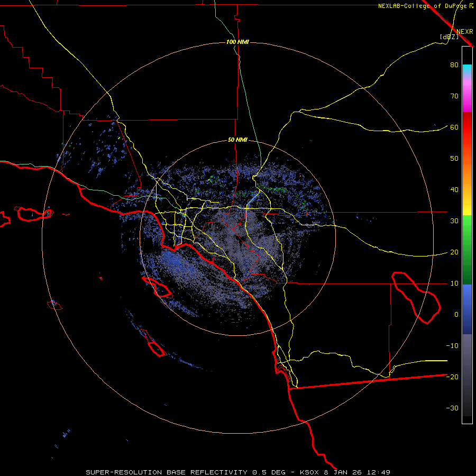Click the 30 value on the dBZ scale
The width and height of the screenshot is (476, 476).
(x=454, y=221)
